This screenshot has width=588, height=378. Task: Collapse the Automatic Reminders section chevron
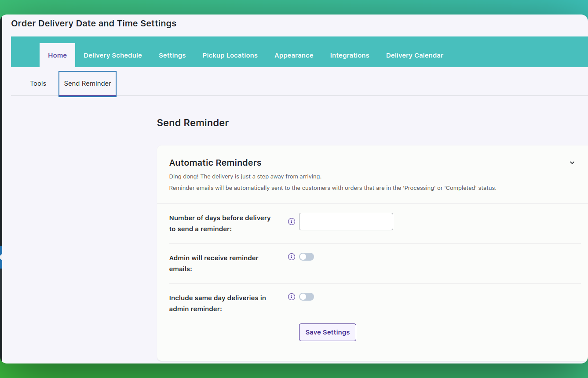(x=572, y=163)
